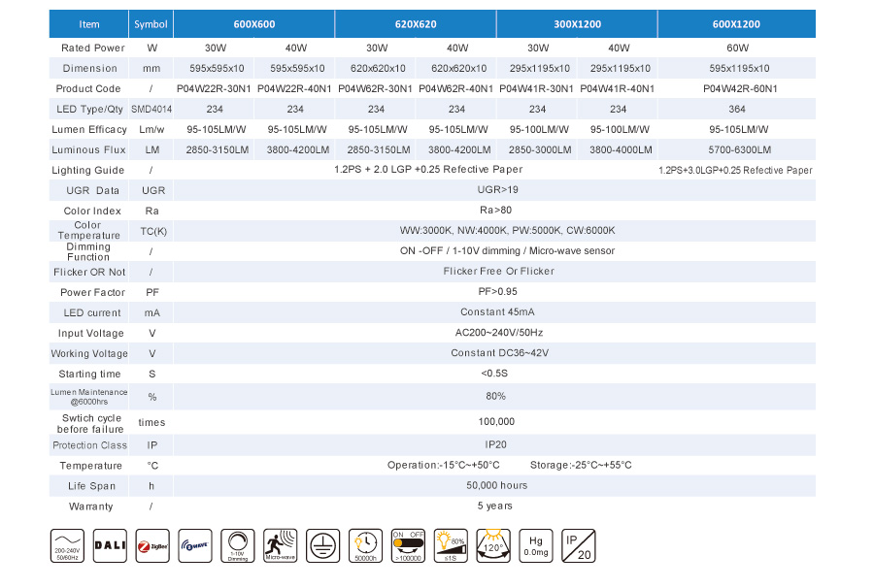Click the 80% lumen ≤1S start icon
This screenshot has width=874, height=588.
coord(451,546)
